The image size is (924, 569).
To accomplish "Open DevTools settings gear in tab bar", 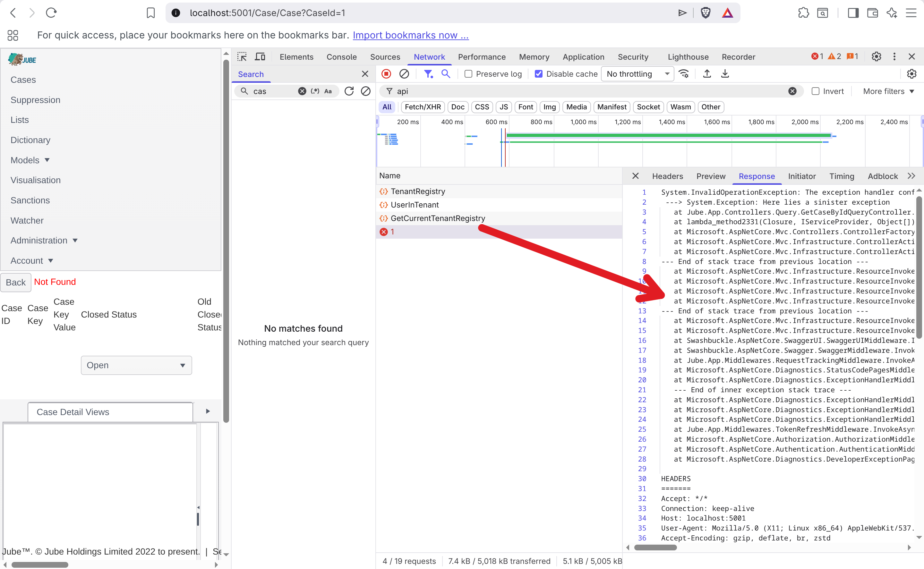I will coord(876,56).
